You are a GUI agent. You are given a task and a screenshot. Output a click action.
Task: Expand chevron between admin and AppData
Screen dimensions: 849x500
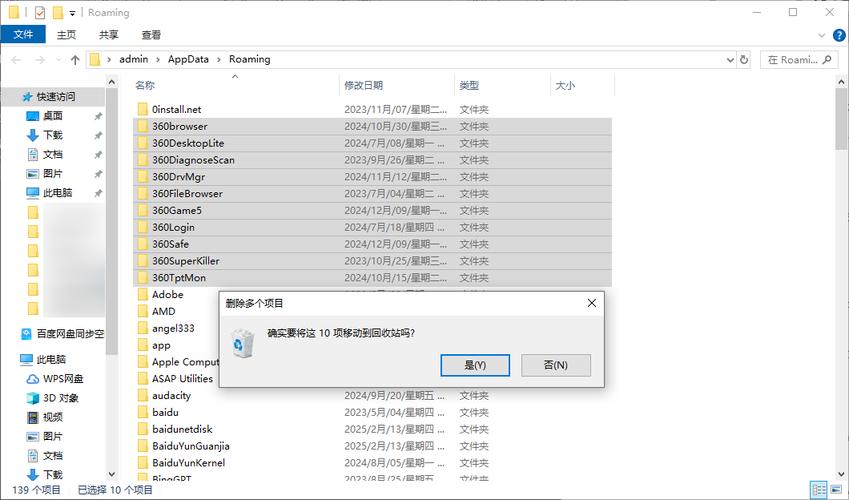point(158,60)
